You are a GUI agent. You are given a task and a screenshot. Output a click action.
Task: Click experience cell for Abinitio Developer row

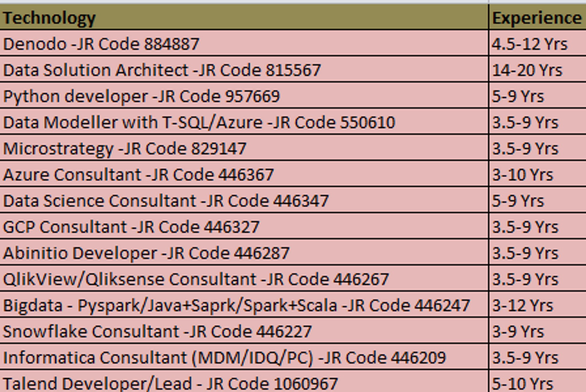(x=537, y=252)
